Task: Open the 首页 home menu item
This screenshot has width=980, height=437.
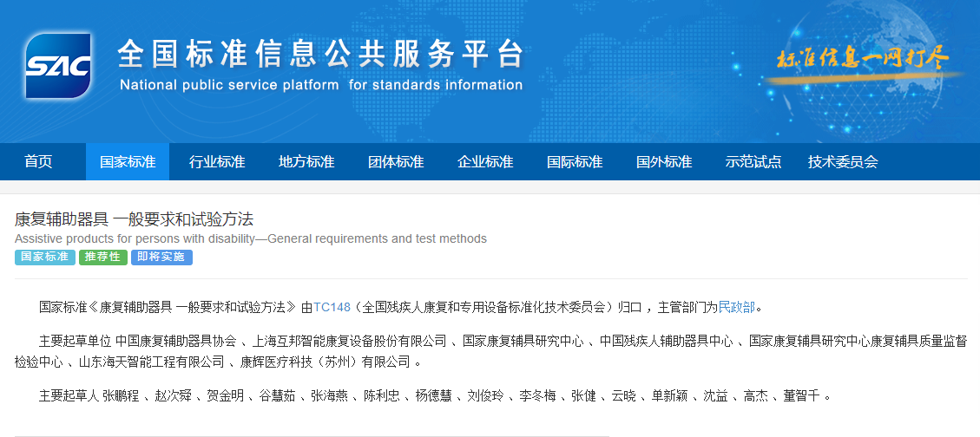Action: (x=38, y=162)
